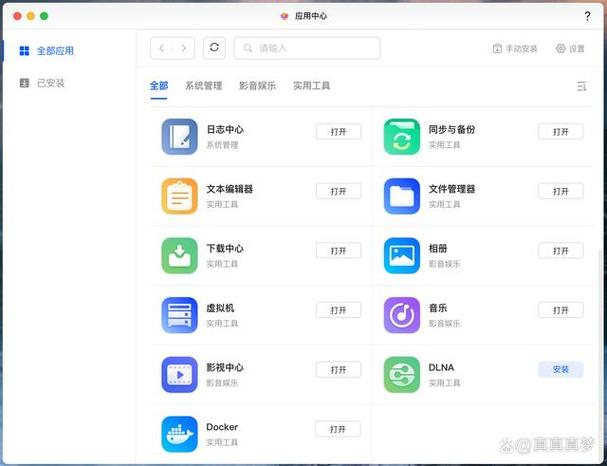Focus the 请输入 search field
Image resolution: width=607 pixels, height=466 pixels.
pyautogui.click(x=307, y=48)
